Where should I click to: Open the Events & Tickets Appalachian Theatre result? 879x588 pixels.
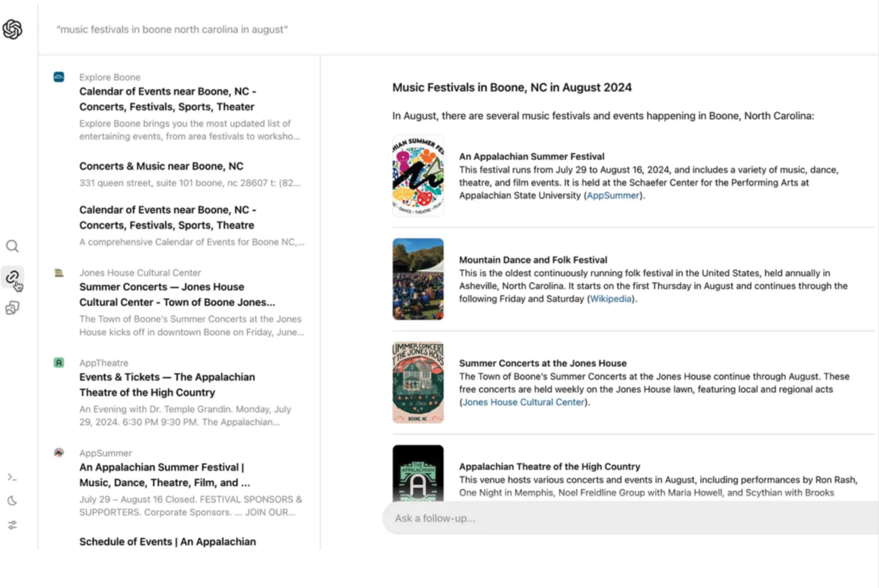click(167, 385)
